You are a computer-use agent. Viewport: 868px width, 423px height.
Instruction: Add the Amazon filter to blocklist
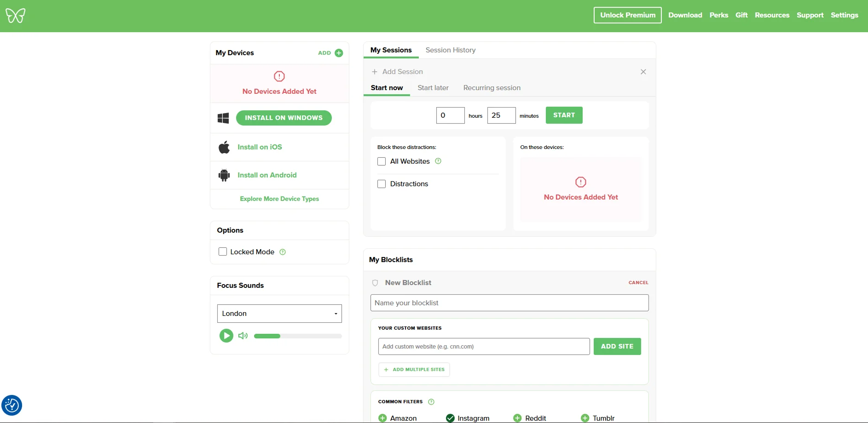tap(382, 418)
